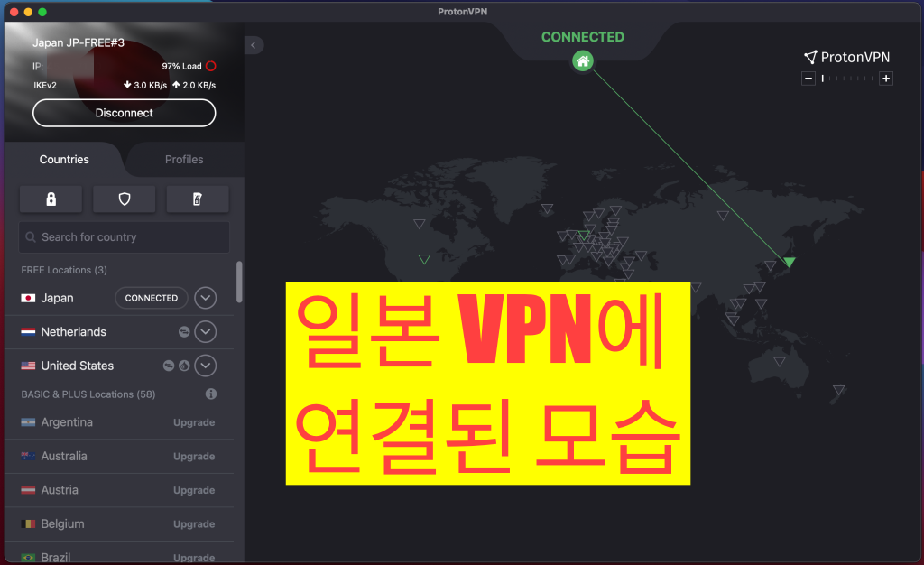Click Upgrade next to Argentina
Screen dimensions: 924x565
(x=194, y=422)
